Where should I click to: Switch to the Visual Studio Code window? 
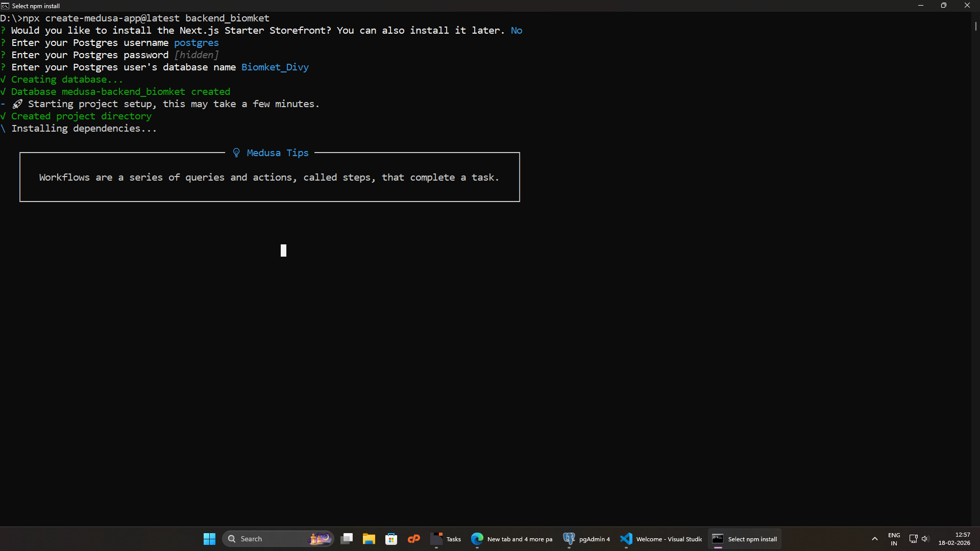(661, 539)
